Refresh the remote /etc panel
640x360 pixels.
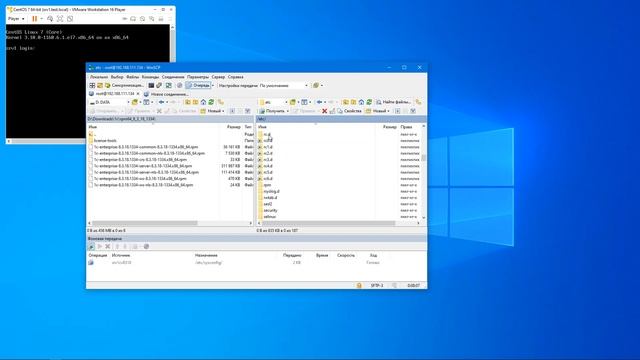pos(369,102)
